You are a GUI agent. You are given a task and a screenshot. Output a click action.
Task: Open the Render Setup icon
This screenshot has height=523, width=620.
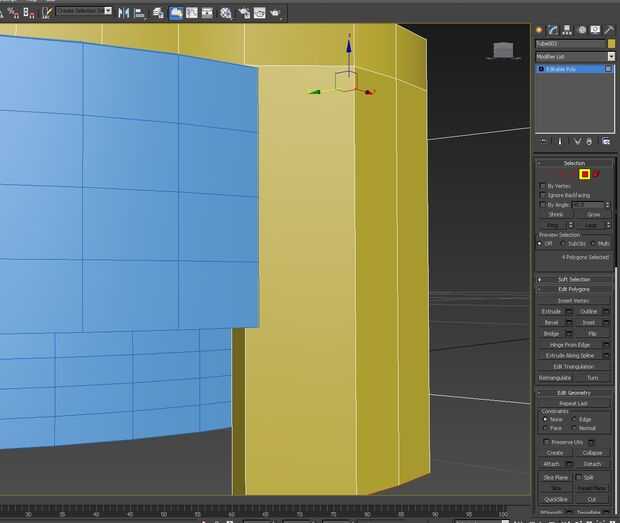[x=244, y=13]
